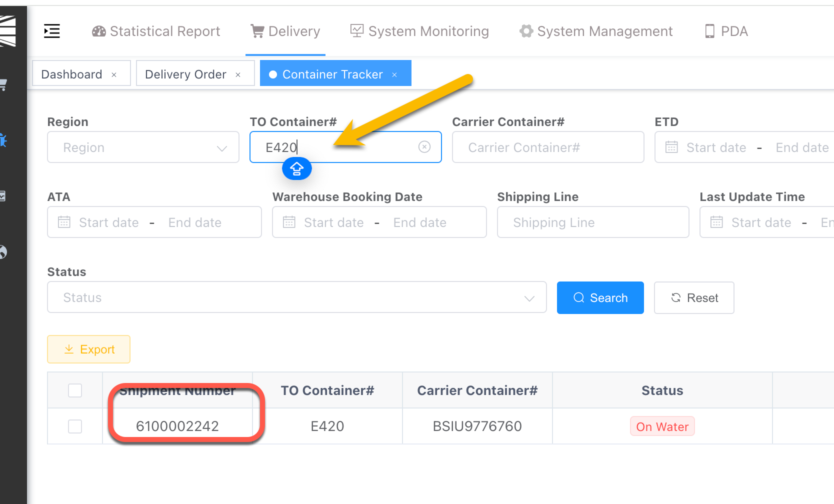
Task: Open the Shipping Line selector
Action: (592, 222)
